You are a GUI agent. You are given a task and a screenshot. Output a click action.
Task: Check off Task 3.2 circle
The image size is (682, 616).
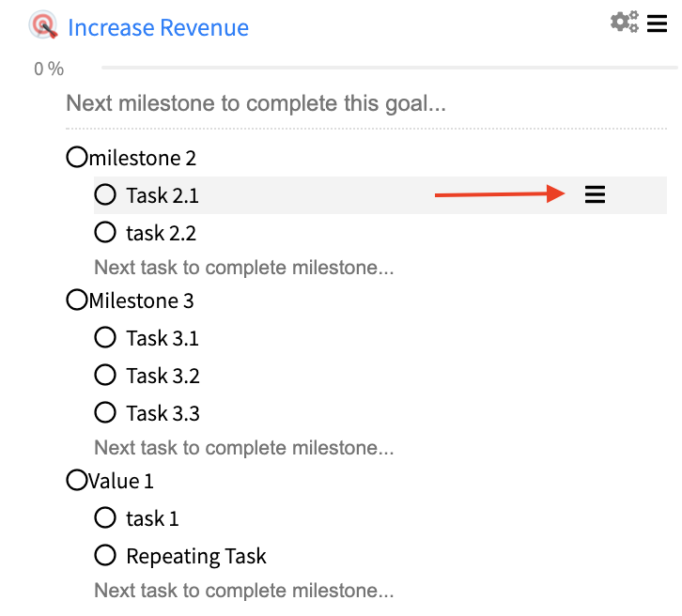[x=105, y=375]
